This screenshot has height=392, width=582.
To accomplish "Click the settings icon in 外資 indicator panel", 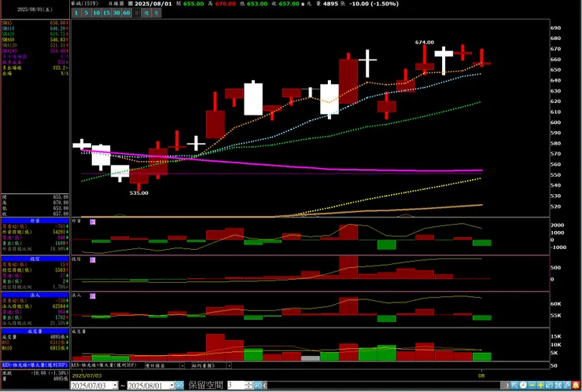I will (93, 222).
